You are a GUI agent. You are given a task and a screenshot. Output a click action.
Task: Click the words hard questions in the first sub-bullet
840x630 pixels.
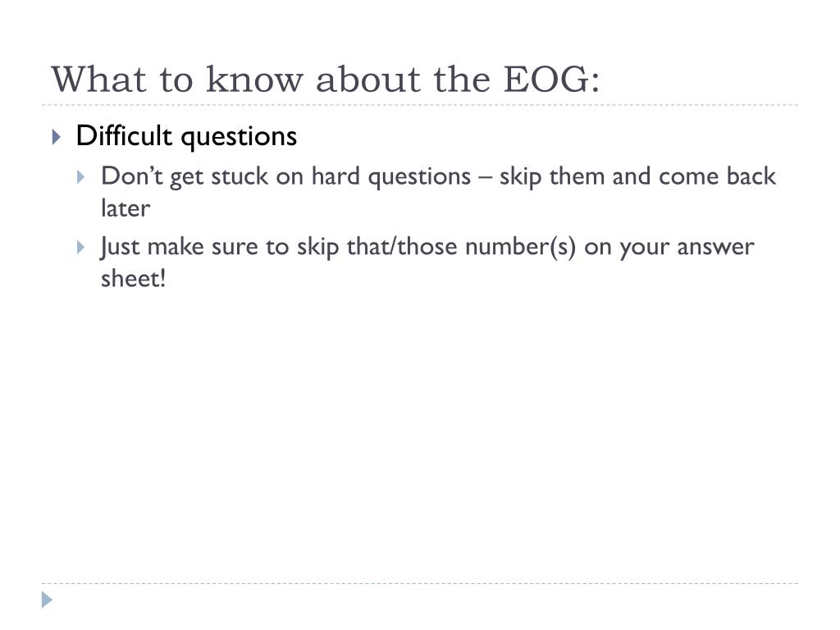click(x=391, y=177)
